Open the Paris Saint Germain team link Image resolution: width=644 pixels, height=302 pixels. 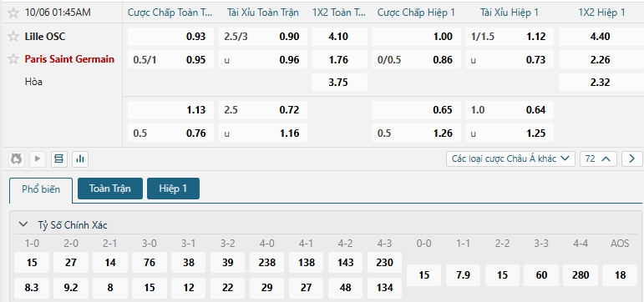69,59
